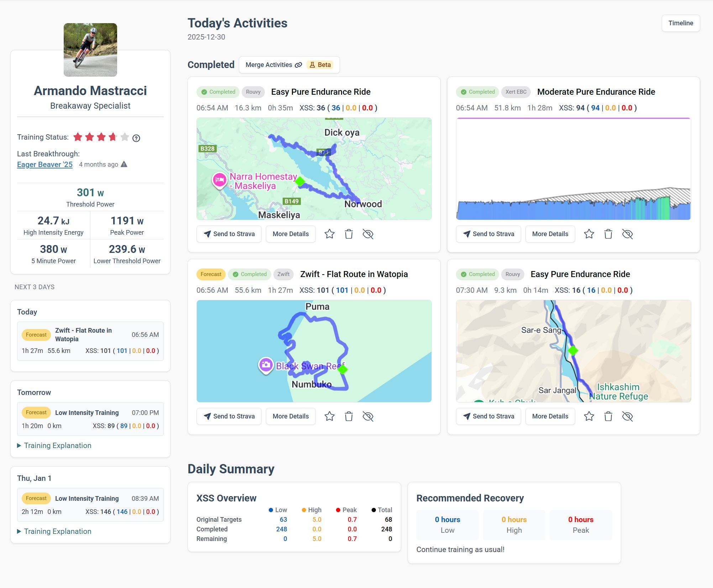Click warning triangle next to 4 months ago
Screen dimensions: 713x588
point(124,164)
